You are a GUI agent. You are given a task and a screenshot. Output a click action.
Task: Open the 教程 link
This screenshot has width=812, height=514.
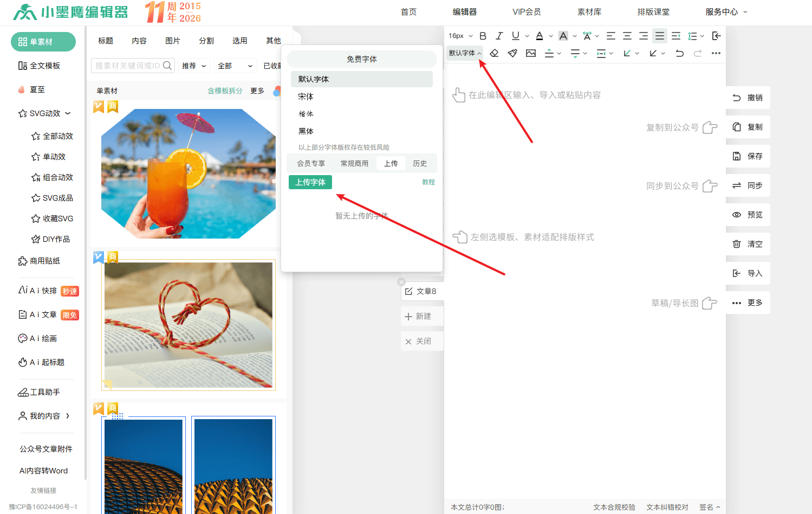[x=428, y=182]
